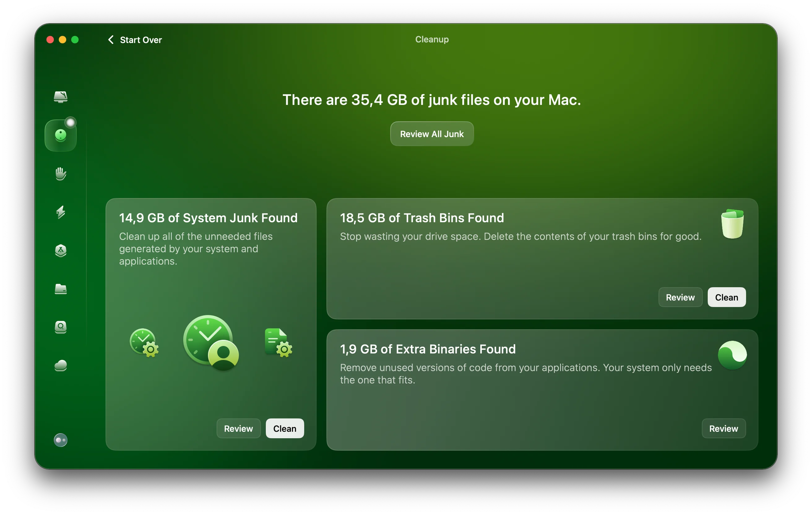
Task: Click Start Over to rescan
Action: [141, 40]
